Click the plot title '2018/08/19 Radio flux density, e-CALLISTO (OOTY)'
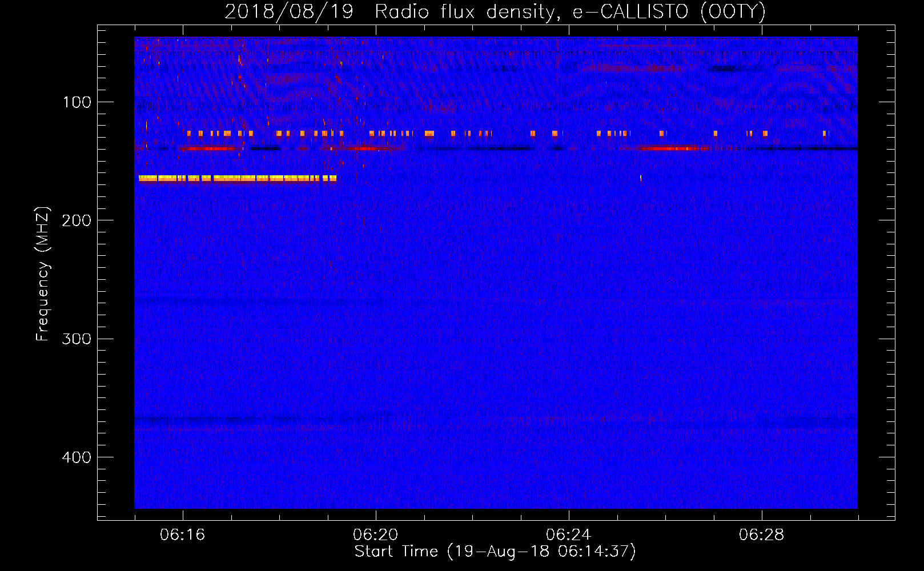Screen dimensions: 924x571 [495, 11]
